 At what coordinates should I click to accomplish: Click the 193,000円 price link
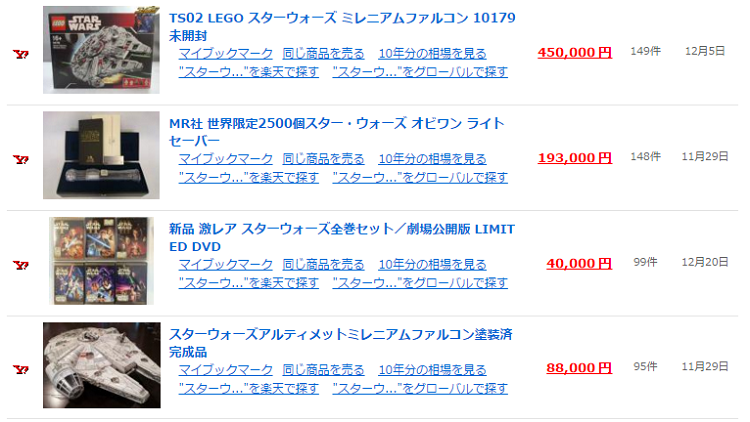(574, 158)
